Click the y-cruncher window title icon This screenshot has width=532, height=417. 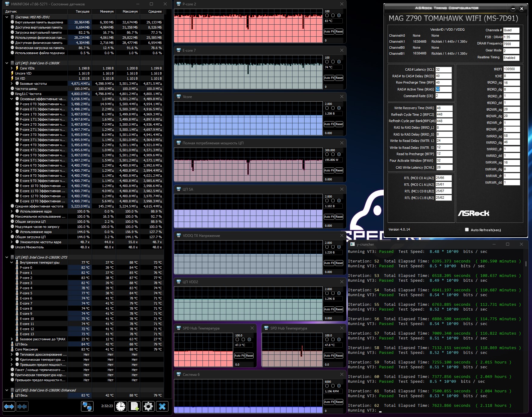click(352, 244)
